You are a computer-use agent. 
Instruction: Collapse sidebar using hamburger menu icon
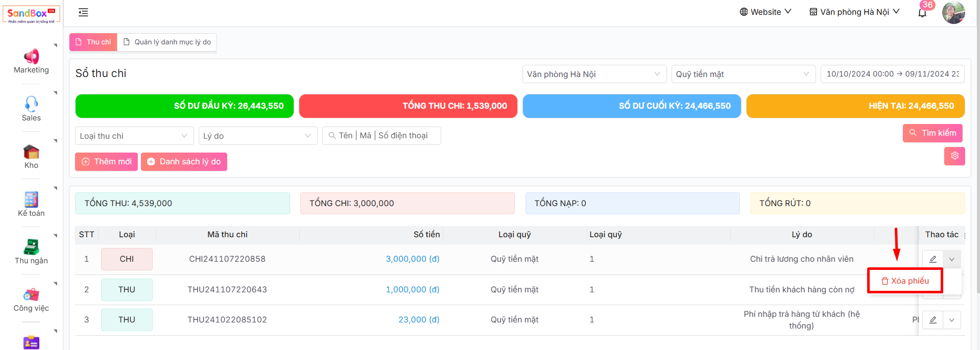click(x=83, y=12)
